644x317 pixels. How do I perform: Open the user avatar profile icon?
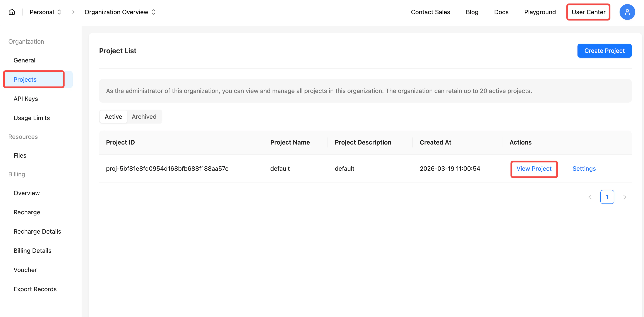point(627,12)
